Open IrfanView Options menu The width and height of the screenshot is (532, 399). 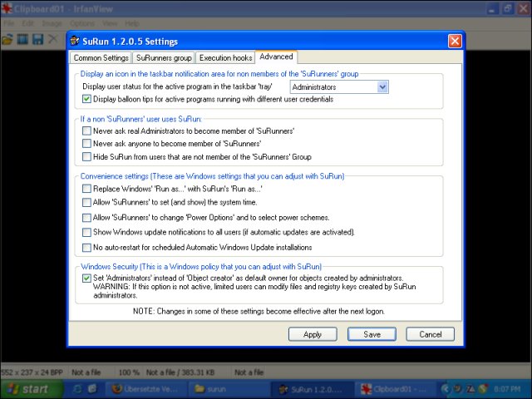click(82, 23)
